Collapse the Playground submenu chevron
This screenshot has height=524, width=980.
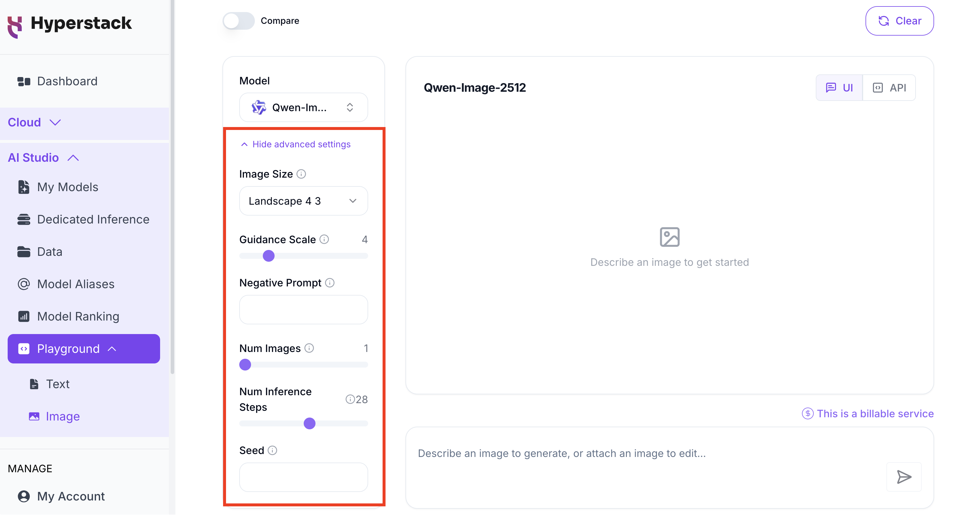112,348
